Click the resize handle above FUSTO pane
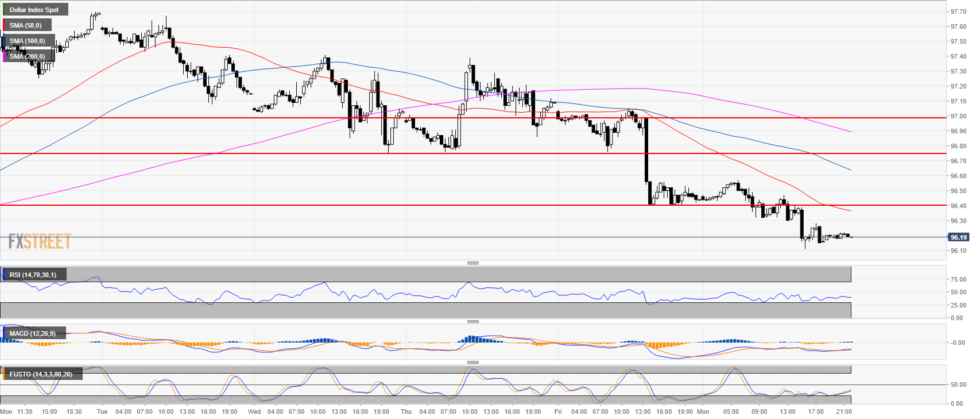This screenshot has width=980, height=419. [x=472, y=362]
